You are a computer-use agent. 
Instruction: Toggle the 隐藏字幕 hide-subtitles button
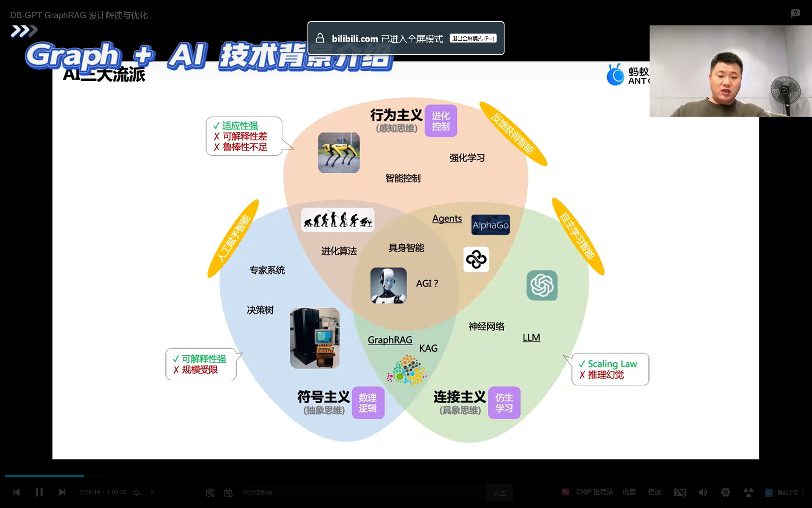point(782,492)
